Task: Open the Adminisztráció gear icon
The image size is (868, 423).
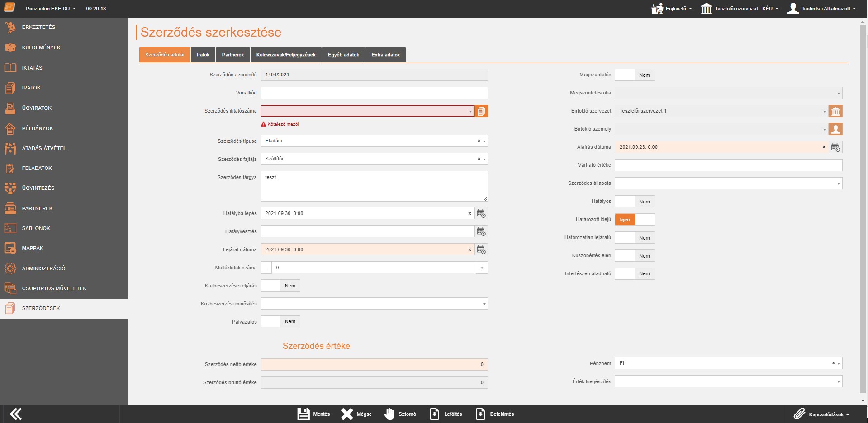Action: [x=10, y=268]
